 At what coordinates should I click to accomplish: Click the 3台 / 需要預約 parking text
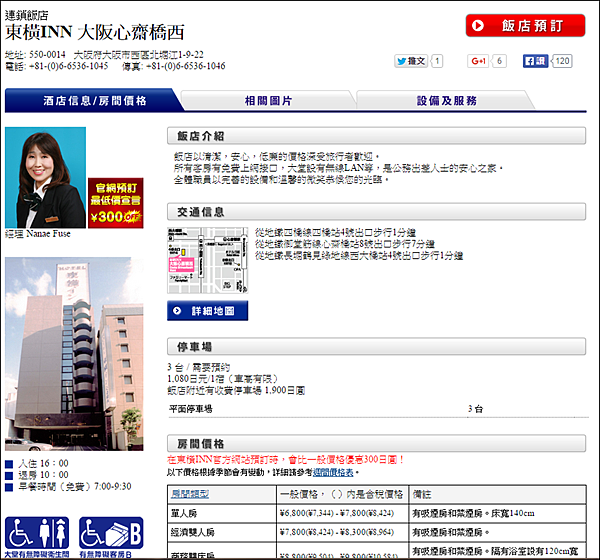point(199,367)
